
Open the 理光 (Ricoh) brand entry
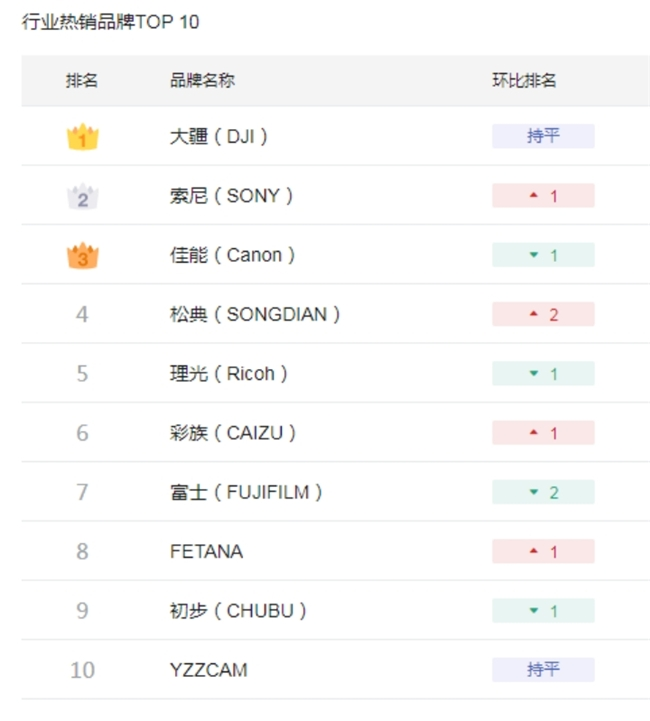[x=228, y=373]
